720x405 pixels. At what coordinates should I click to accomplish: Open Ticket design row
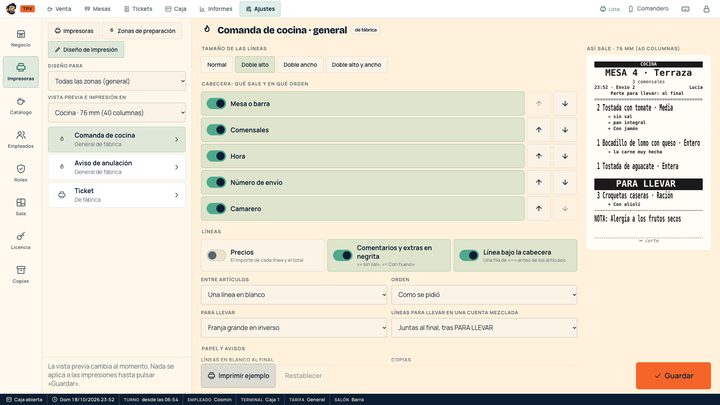point(117,195)
